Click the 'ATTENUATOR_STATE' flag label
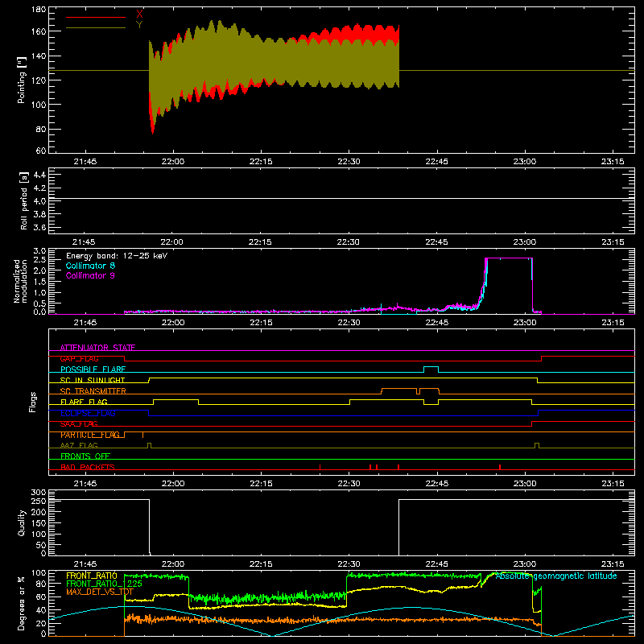The image size is (644, 644). [97, 348]
